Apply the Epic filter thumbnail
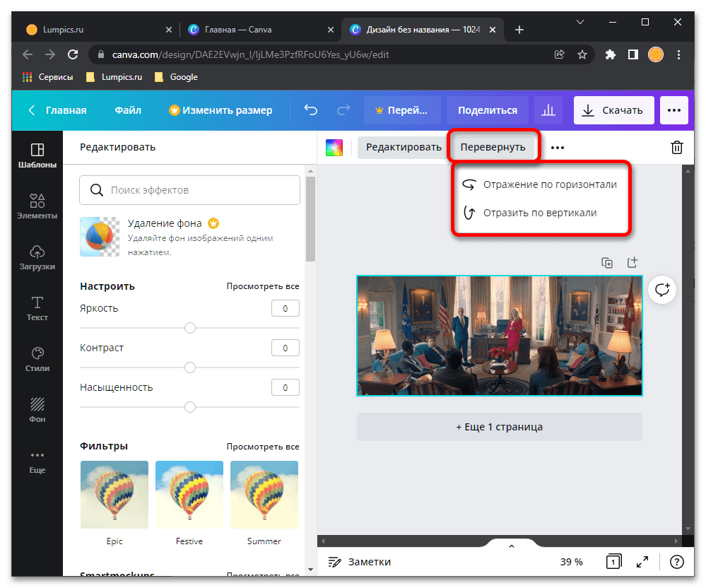The width and height of the screenshot is (706, 588). 114,494
